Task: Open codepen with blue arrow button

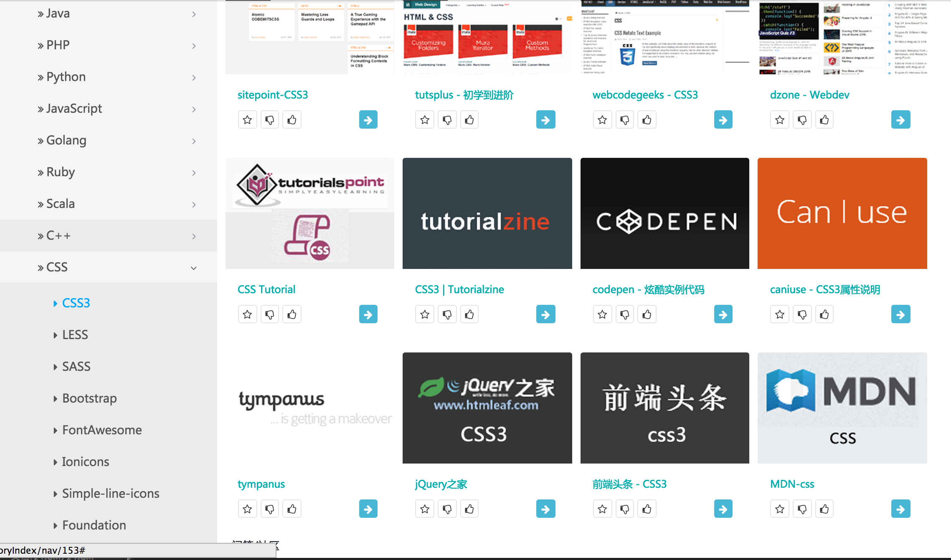Action: click(723, 314)
